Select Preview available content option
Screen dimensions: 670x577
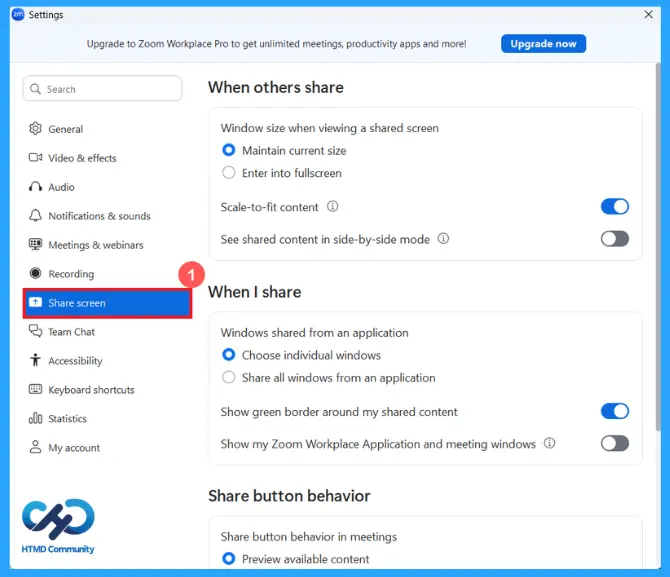coord(229,559)
